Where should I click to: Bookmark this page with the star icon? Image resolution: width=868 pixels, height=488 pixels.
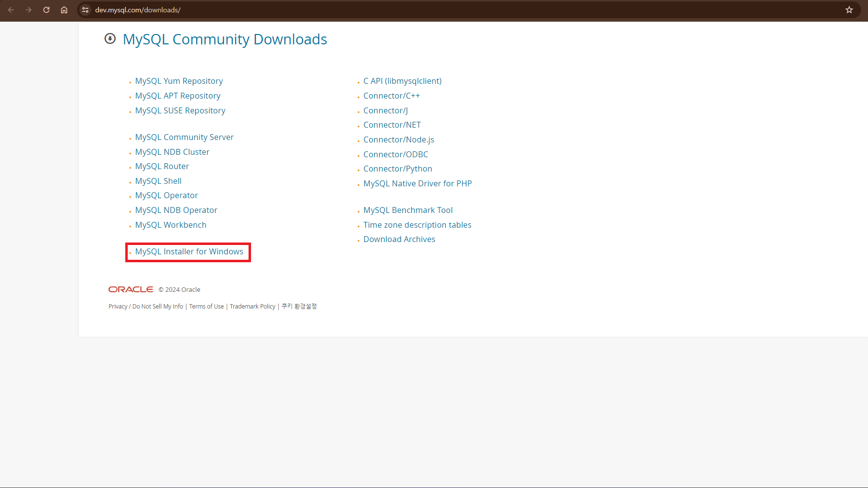click(849, 10)
